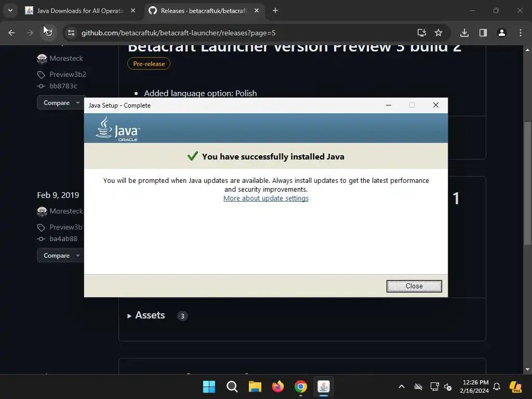Expand the Assets section
Screen dimensions: 532x399
click(146, 315)
